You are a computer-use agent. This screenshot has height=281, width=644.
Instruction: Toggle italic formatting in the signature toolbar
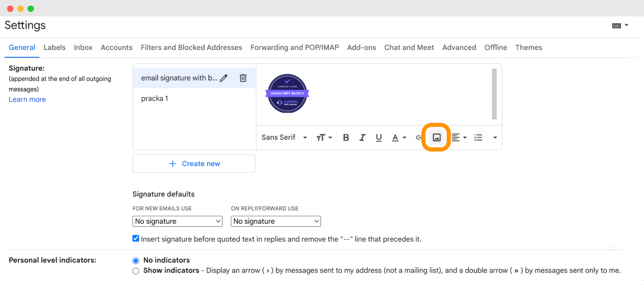pos(362,138)
